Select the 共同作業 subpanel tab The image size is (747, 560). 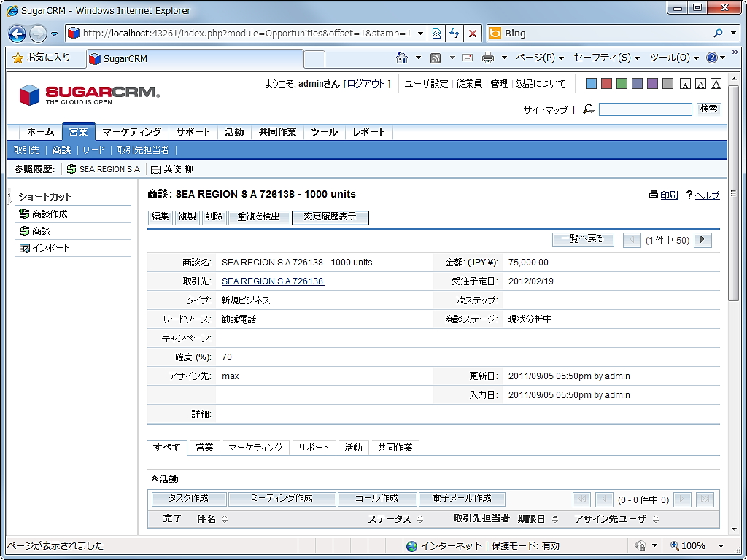pos(394,448)
